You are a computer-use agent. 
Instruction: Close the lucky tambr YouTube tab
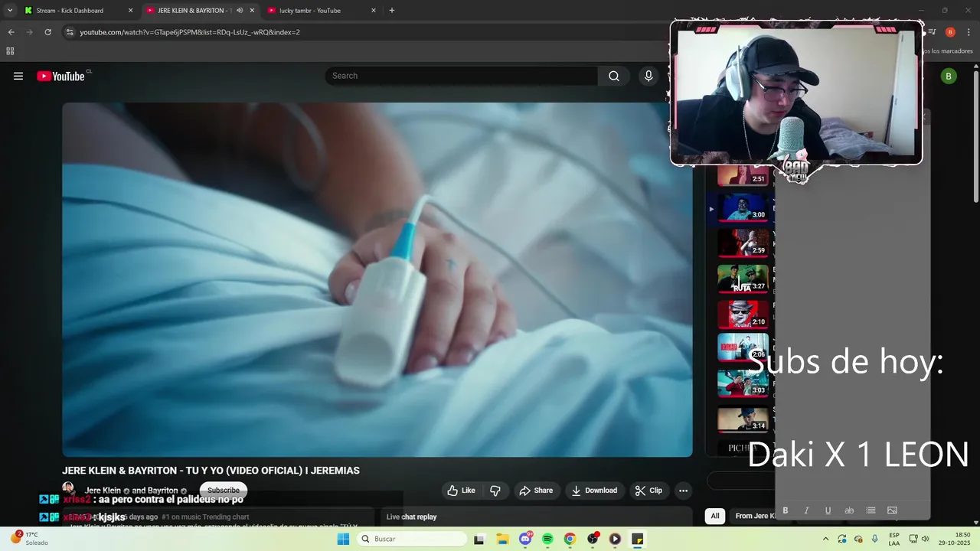373,11
